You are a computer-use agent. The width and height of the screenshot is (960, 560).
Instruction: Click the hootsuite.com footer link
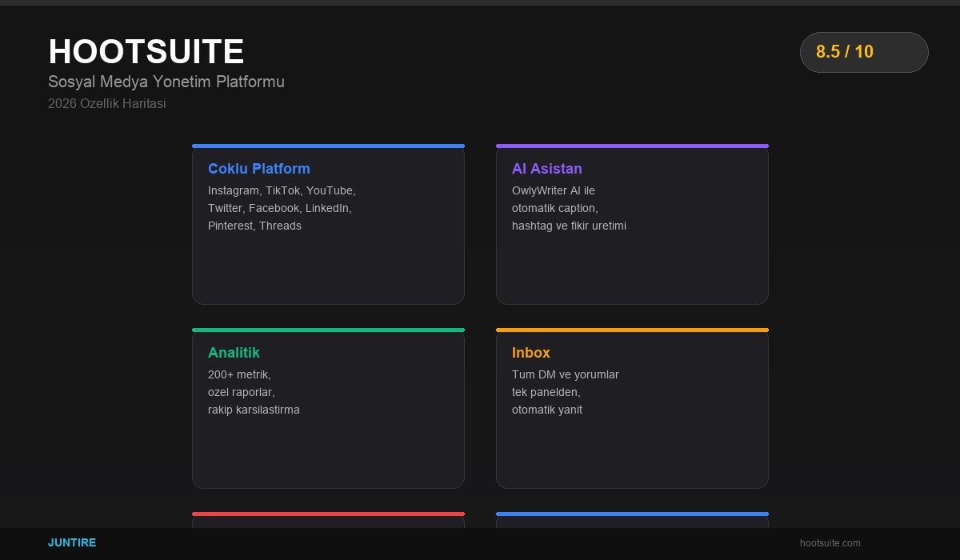click(x=830, y=543)
